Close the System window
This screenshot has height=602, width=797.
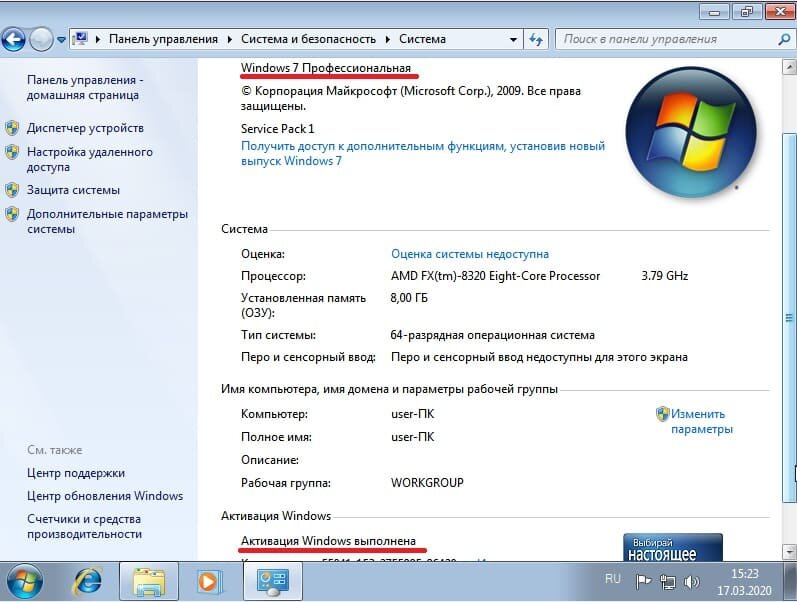[780, 12]
